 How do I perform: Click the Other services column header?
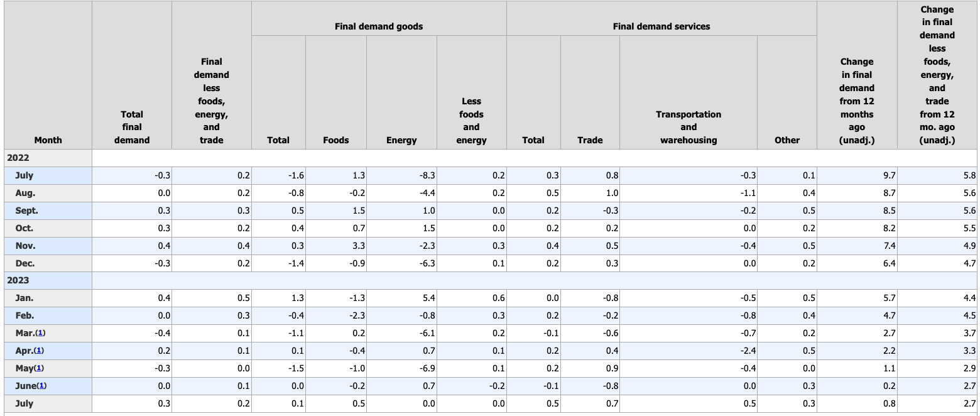[787, 140]
